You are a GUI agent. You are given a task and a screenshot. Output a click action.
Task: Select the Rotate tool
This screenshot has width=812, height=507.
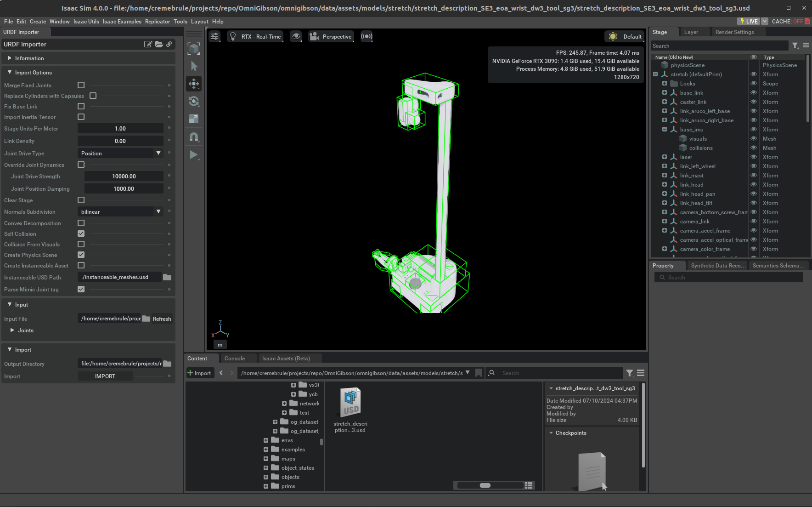point(194,101)
